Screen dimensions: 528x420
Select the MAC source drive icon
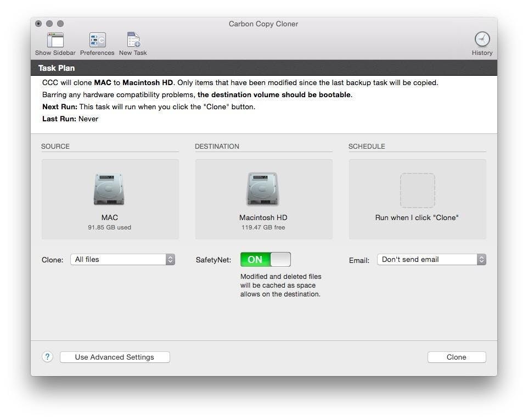109,189
